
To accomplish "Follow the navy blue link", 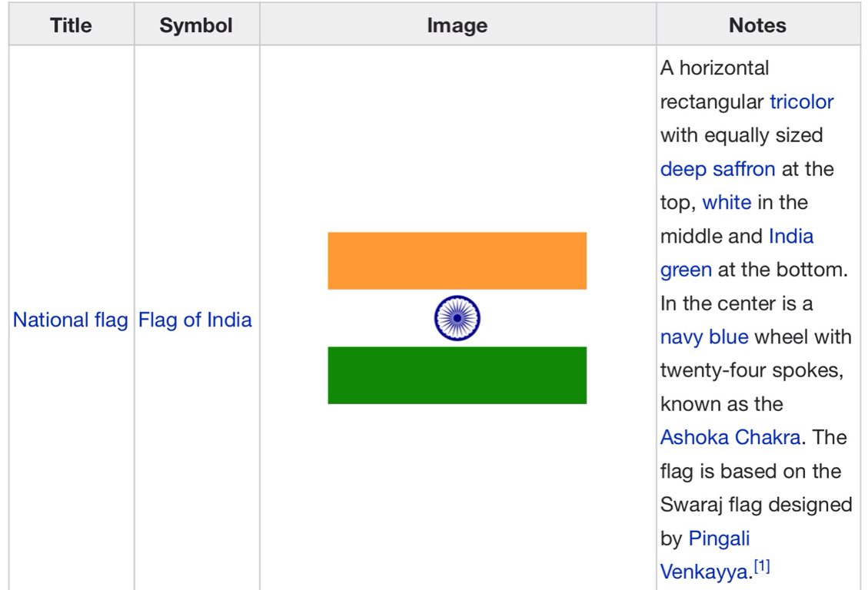I will [x=703, y=337].
